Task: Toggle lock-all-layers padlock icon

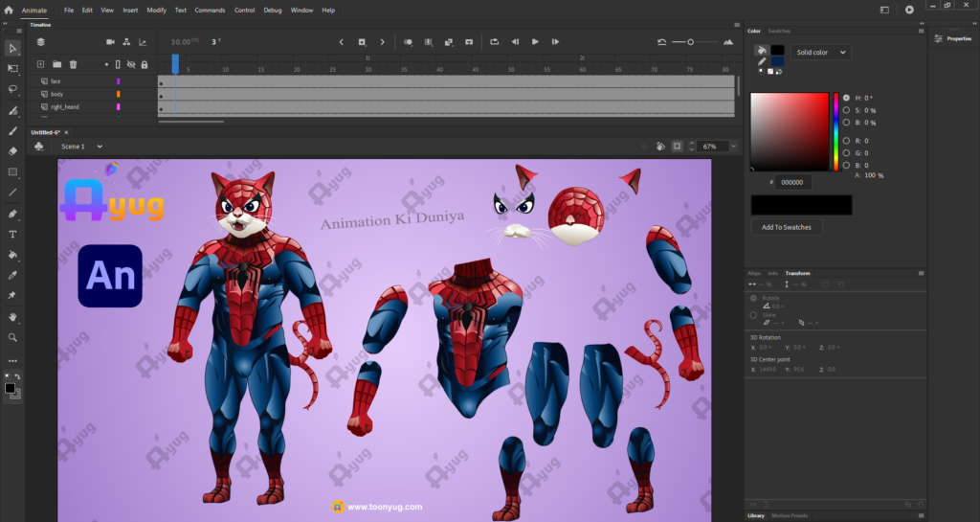Action: (x=145, y=64)
